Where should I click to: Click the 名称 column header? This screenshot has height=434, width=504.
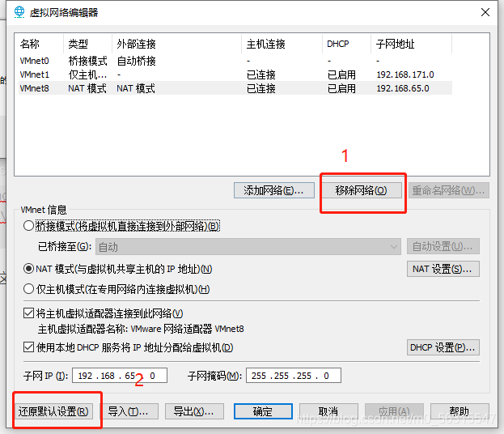(40, 44)
